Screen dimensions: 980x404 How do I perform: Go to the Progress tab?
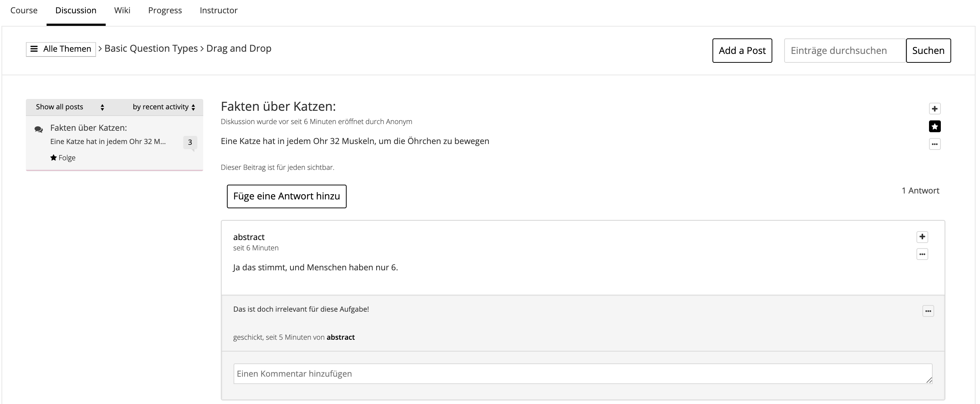(x=165, y=10)
